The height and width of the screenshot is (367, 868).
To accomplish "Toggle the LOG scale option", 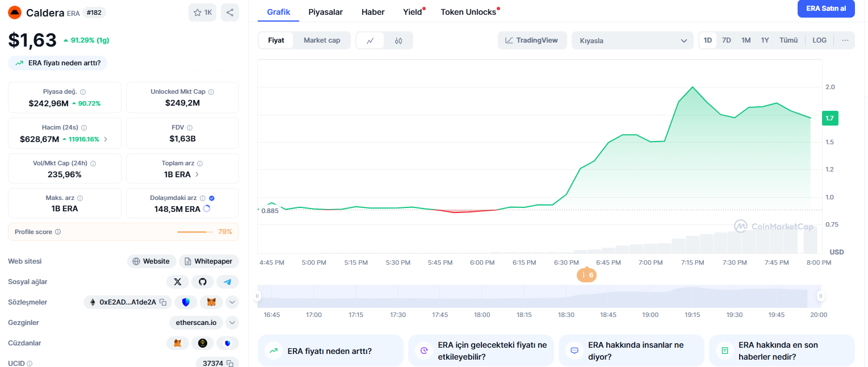I will tap(820, 40).
